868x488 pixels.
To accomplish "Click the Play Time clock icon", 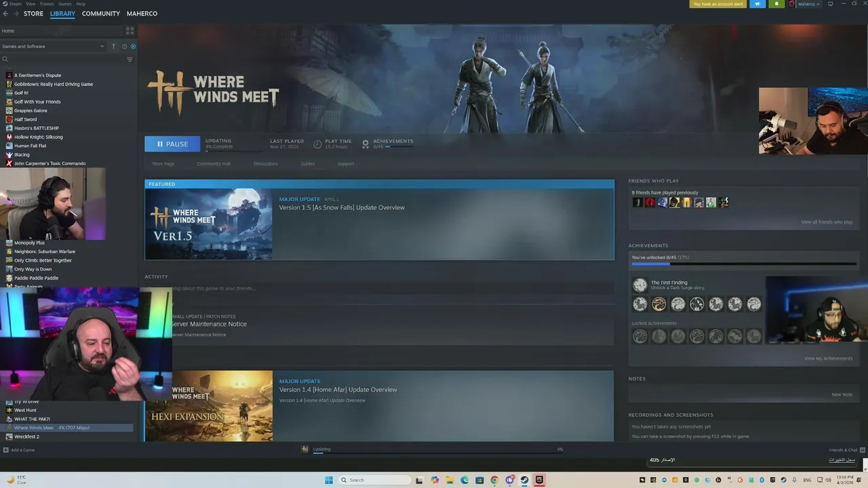I will pos(317,144).
